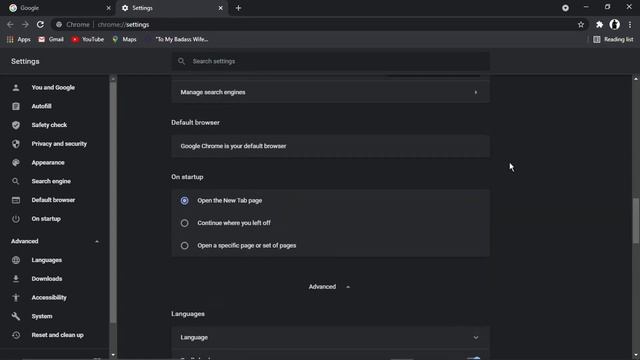Open the Extensions puzzle icon

[x=599, y=24]
